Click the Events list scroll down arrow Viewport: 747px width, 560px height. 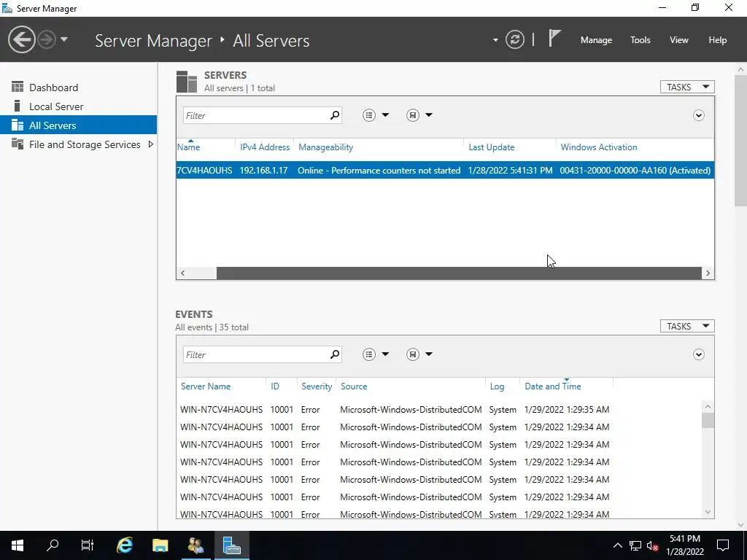click(708, 512)
